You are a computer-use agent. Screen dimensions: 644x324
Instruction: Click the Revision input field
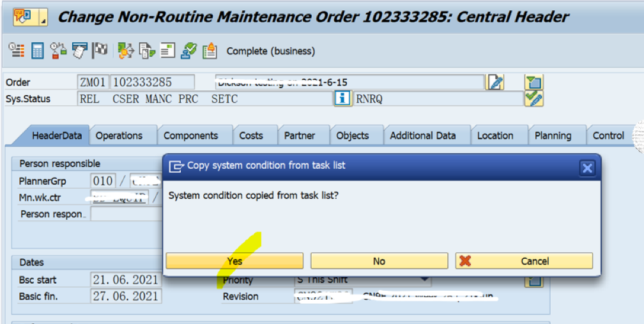click(x=324, y=296)
